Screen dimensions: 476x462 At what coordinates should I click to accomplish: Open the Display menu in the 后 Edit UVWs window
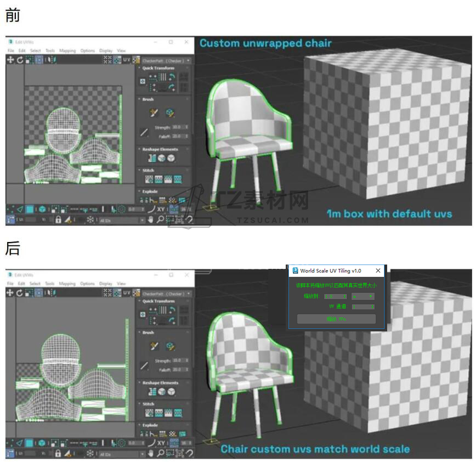[106, 283]
